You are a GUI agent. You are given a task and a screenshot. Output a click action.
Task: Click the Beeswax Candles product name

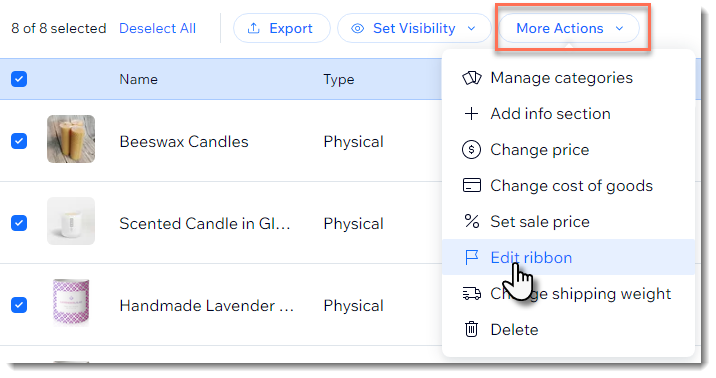pos(184,142)
